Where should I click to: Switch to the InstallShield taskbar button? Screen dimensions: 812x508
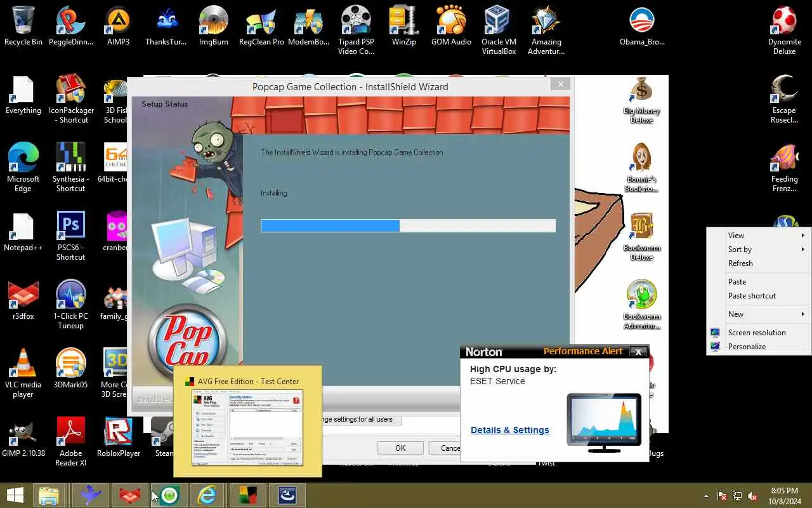287,495
